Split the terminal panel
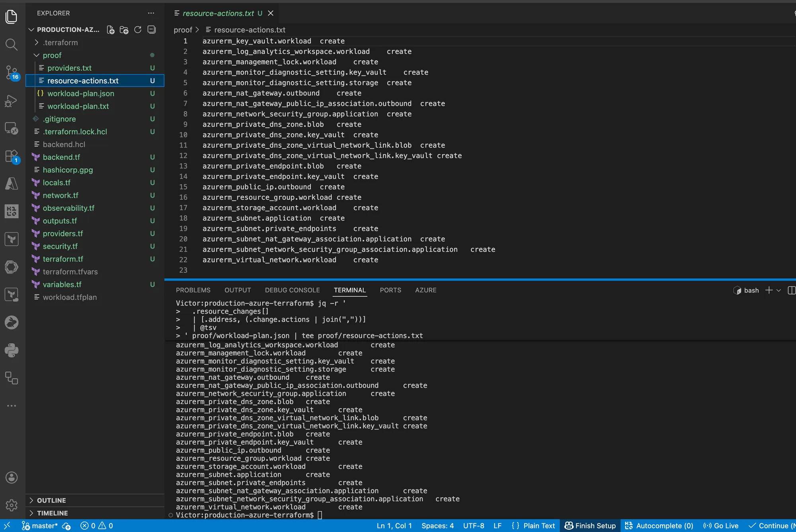The width and height of the screenshot is (796, 532). click(791, 290)
